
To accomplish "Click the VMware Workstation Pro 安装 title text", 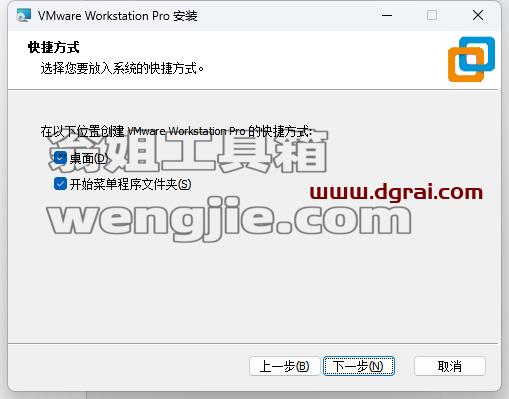I will tap(118, 16).
